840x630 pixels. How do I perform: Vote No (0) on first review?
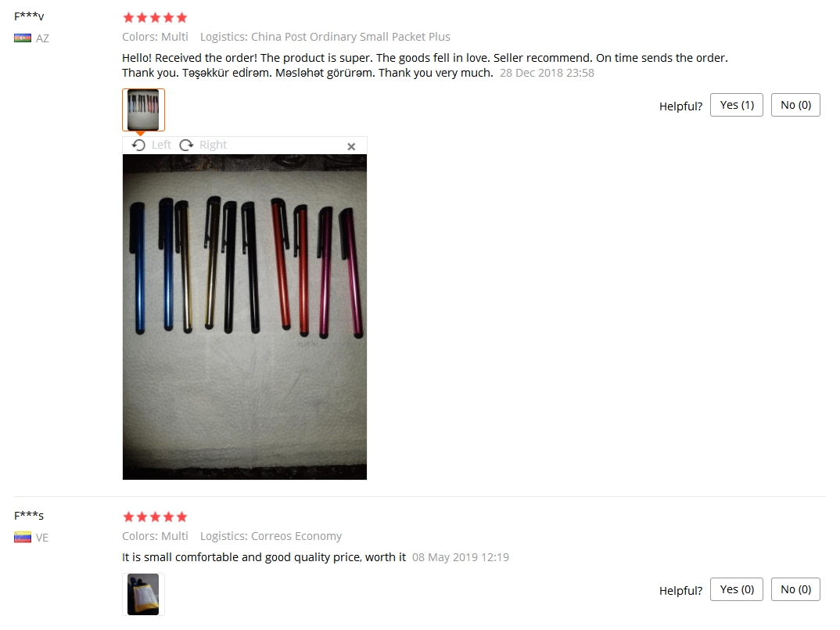coord(795,105)
